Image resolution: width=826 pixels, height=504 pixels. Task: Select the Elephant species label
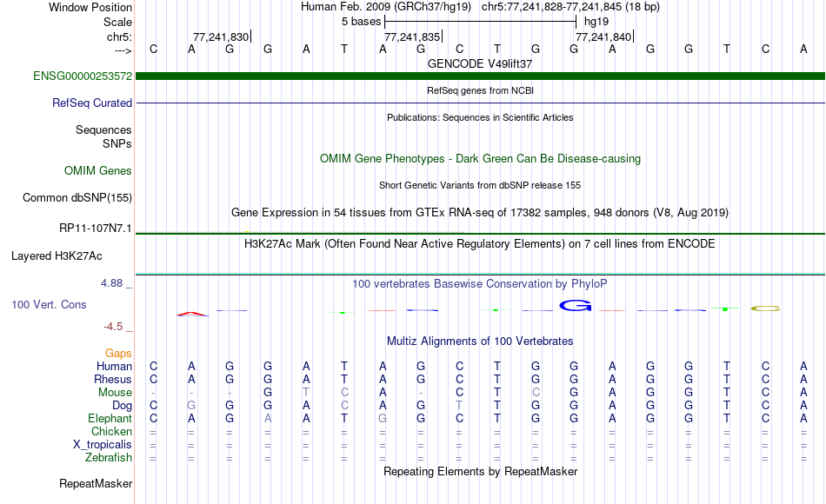pyautogui.click(x=110, y=418)
